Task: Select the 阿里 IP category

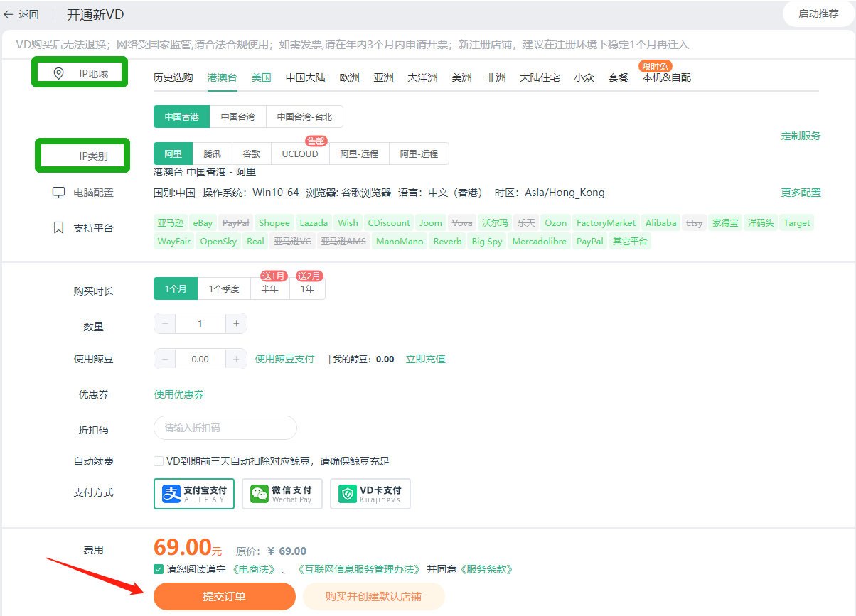Action: 173,153
